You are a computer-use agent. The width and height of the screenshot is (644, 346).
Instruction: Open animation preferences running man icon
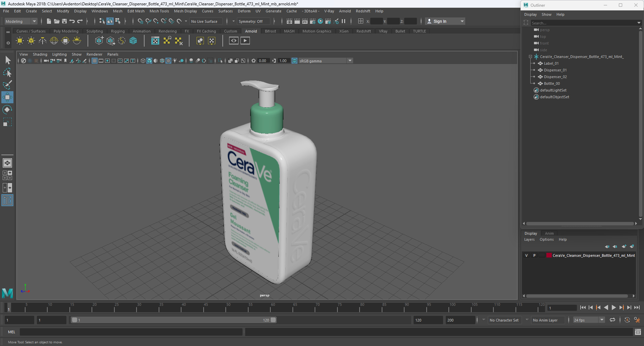pyautogui.click(x=637, y=320)
